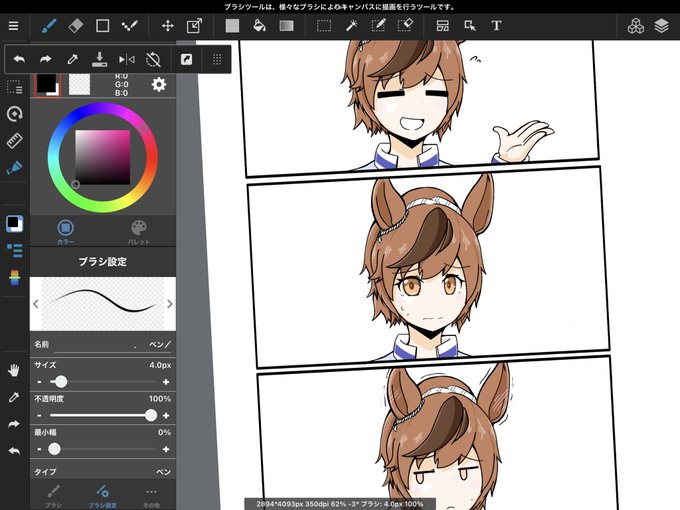The image size is (680, 510).
Task: Open the materials cubes panel
Action: pos(635,26)
